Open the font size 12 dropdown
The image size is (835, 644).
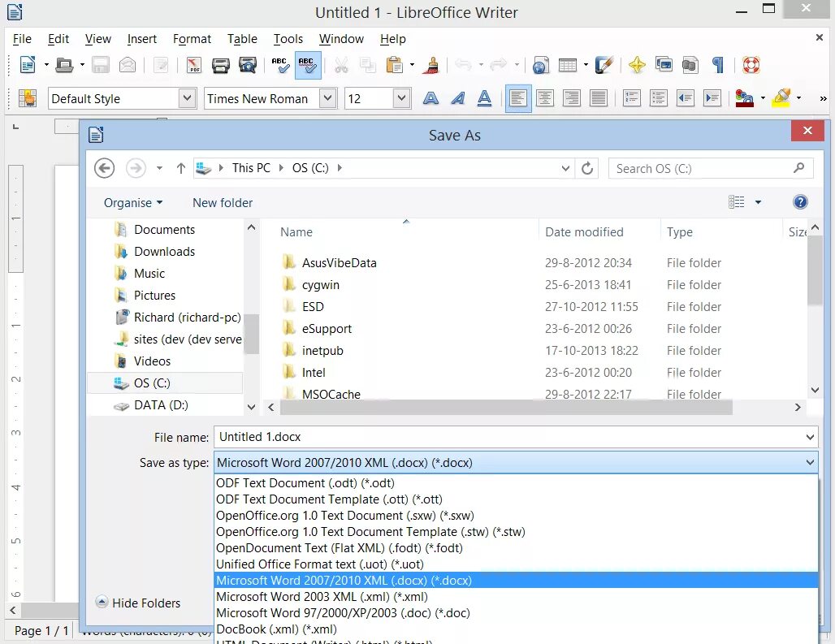(x=401, y=98)
